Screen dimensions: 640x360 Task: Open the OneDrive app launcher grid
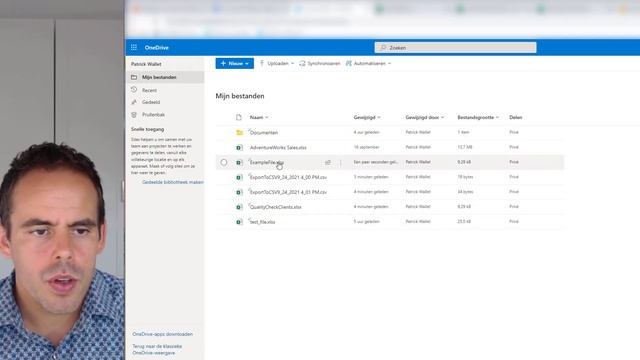tap(134, 47)
